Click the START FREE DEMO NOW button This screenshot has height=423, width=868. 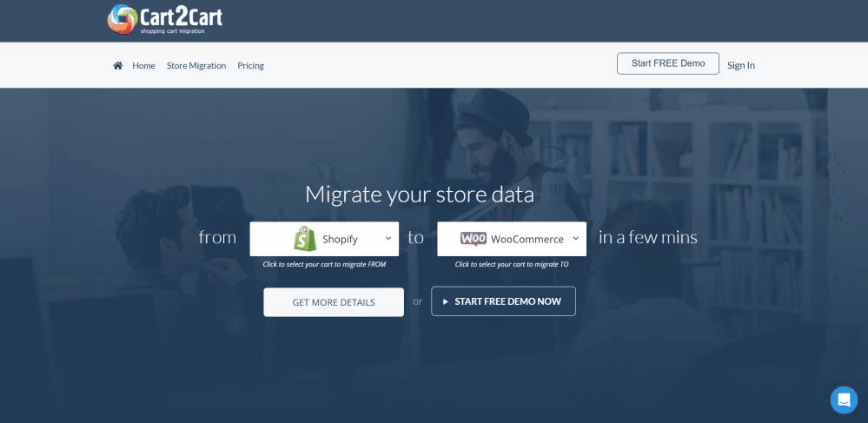tap(503, 301)
